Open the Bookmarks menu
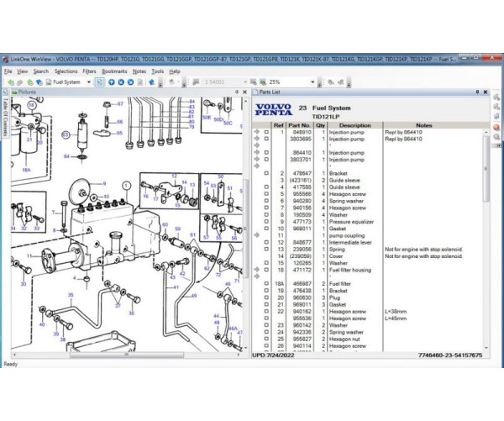The image size is (504, 421). [114, 71]
